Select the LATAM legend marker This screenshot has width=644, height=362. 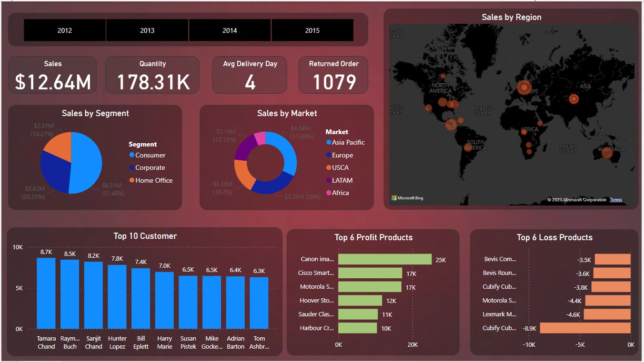328,180
